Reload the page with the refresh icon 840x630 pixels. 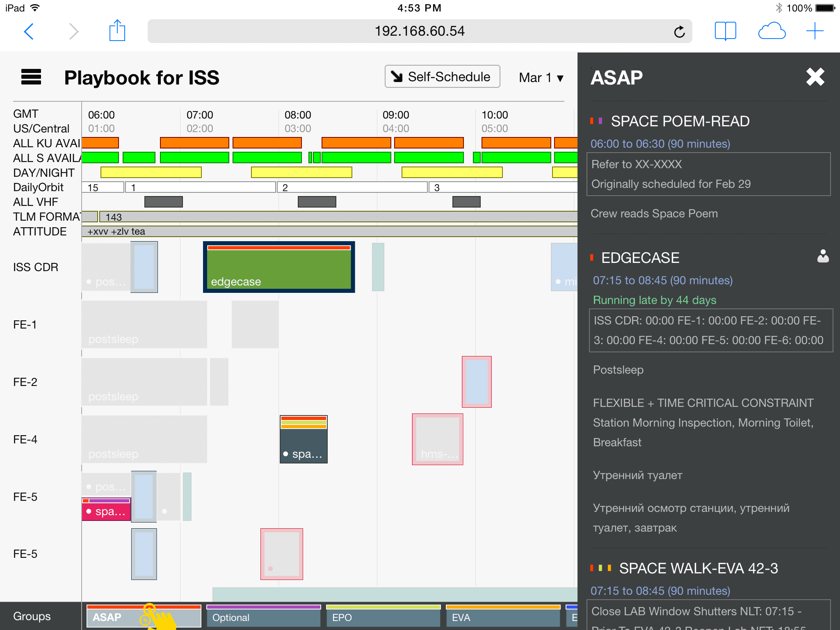[x=679, y=31]
